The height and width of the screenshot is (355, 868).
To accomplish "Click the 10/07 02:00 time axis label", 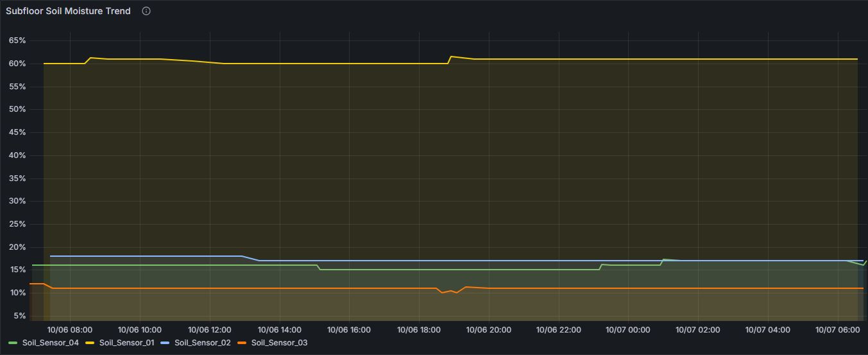I will coord(698,330).
